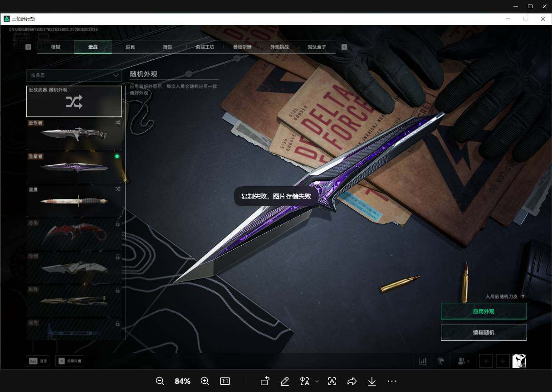Expand the 按品质 sort dropdown

pos(74,75)
